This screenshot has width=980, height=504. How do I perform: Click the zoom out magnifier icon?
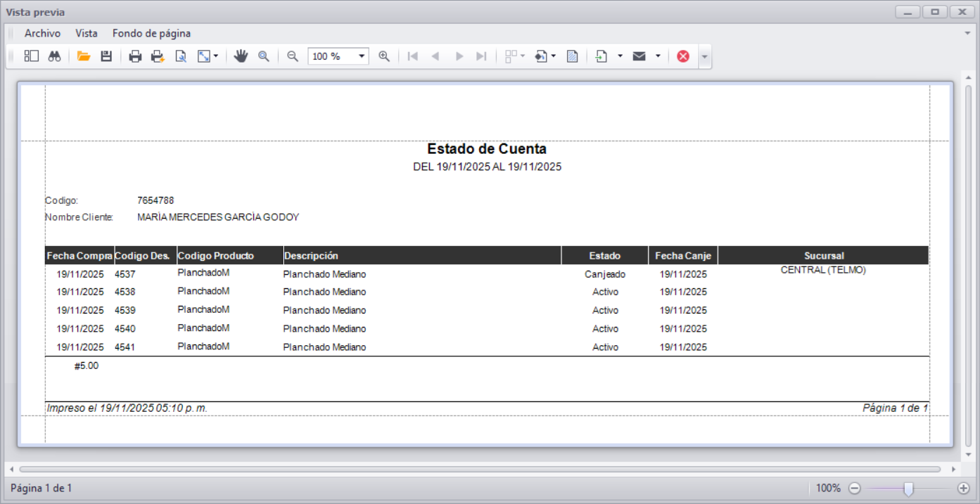point(293,56)
